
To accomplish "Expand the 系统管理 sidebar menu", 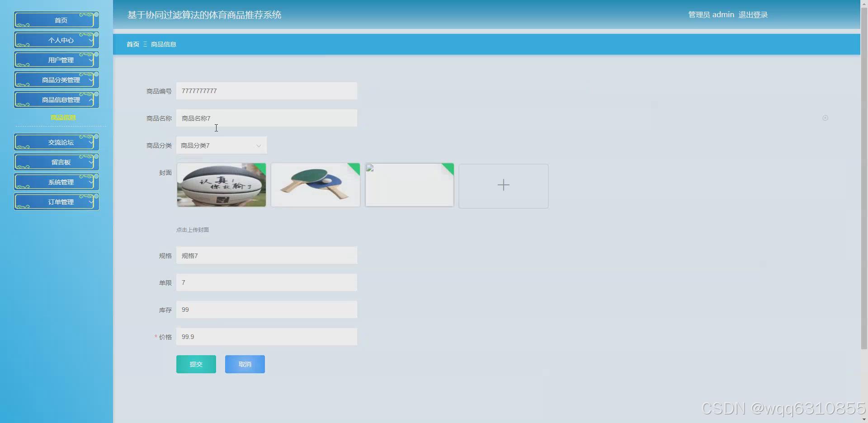I will coord(57,182).
